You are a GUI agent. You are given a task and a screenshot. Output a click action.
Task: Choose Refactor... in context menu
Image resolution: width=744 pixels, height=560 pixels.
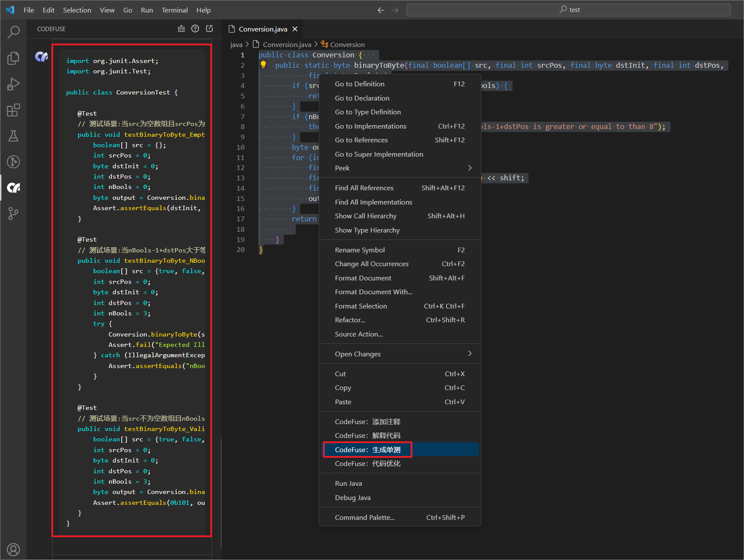click(400, 320)
